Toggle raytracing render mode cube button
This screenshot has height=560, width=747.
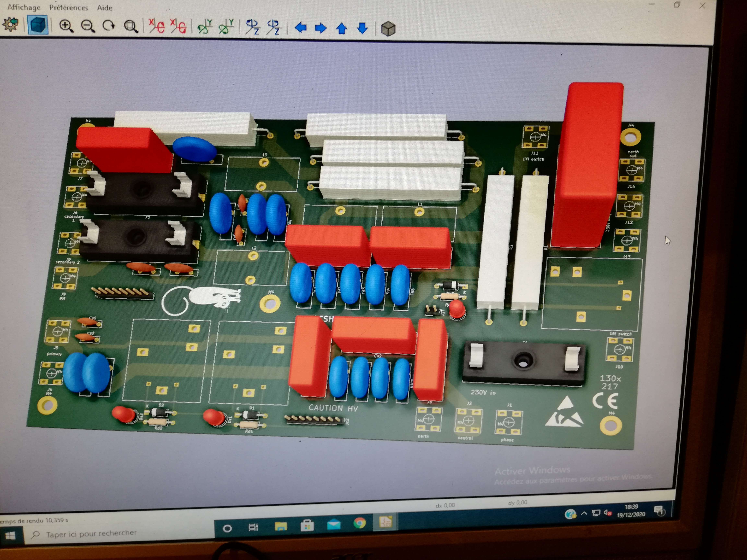[37, 25]
